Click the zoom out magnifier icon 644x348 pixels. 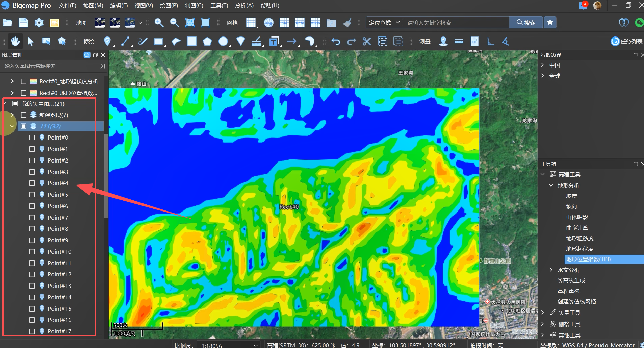175,23
